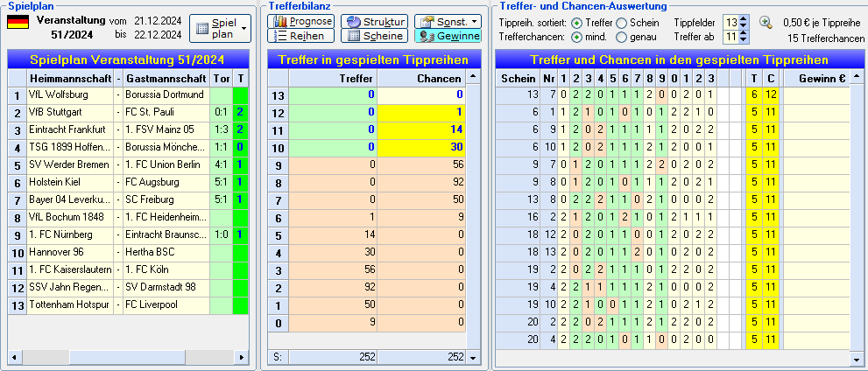The image size is (868, 371).
Task: Select the Eintracht Frankfurt cell
Action: 70,129
